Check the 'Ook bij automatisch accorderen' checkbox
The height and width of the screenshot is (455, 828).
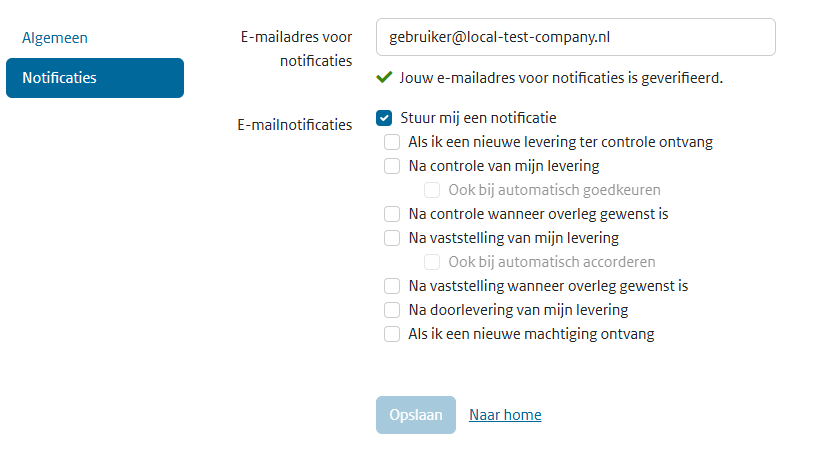[432, 262]
